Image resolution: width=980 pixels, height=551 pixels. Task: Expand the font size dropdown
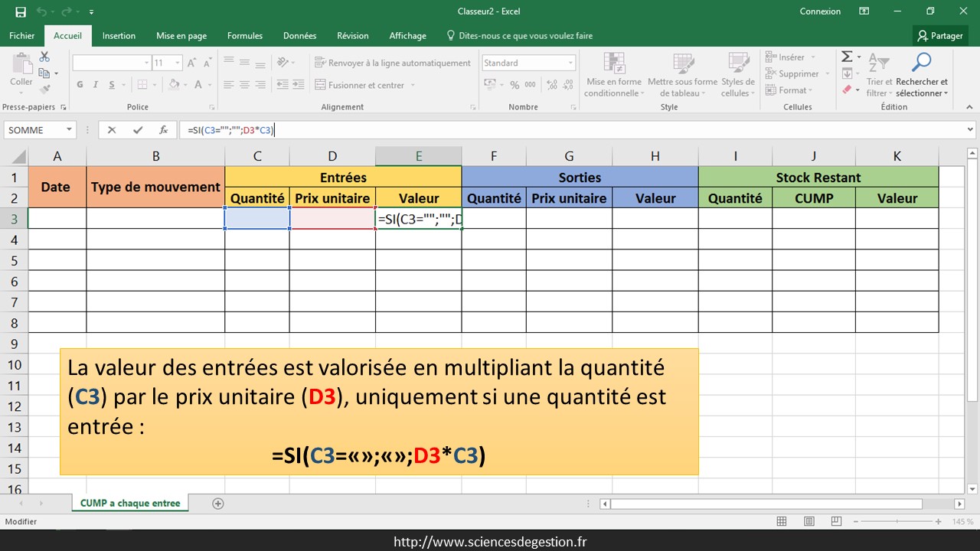click(x=178, y=63)
